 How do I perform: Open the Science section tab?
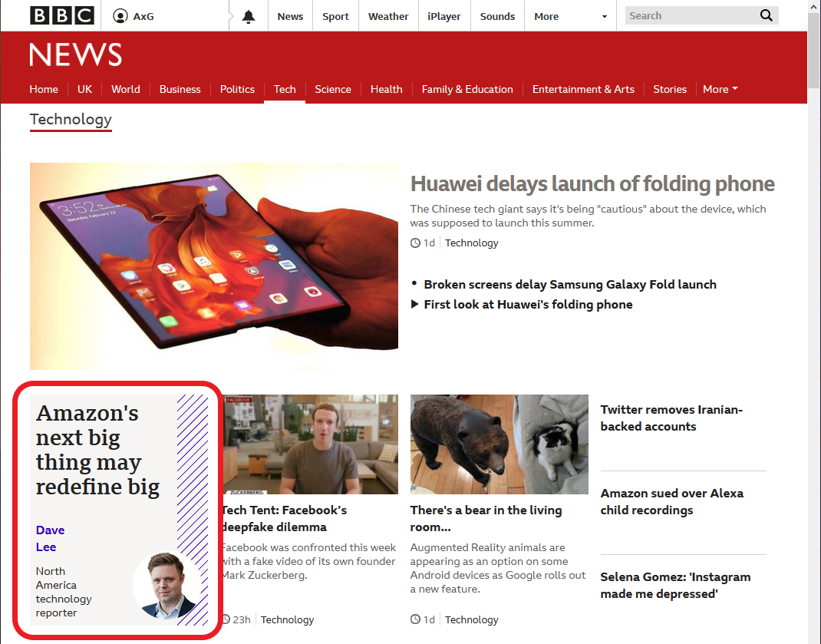[x=332, y=89]
